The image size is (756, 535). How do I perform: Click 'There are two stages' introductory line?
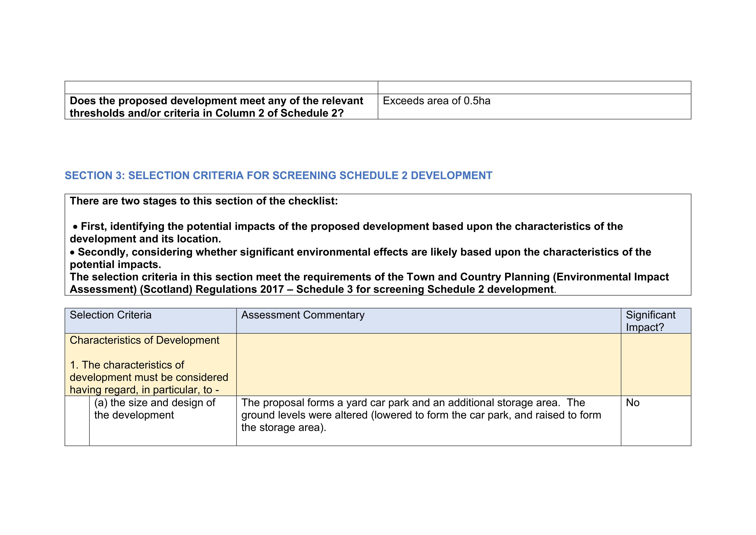203,201
